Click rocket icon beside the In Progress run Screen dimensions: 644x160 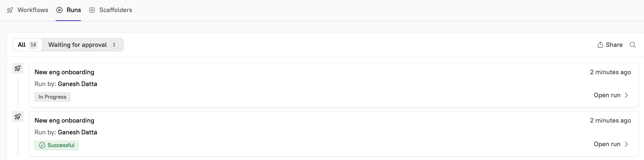pyautogui.click(x=18, y=68)
